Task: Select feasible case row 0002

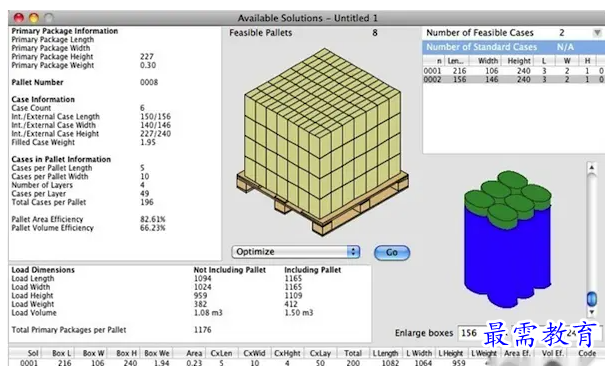Action: [513, 79]
